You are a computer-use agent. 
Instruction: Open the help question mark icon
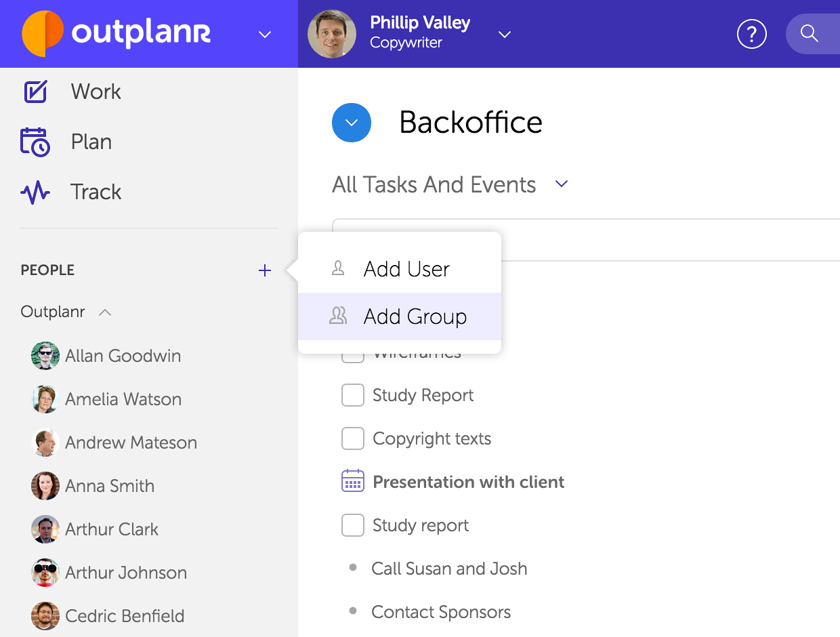point(751,34)
